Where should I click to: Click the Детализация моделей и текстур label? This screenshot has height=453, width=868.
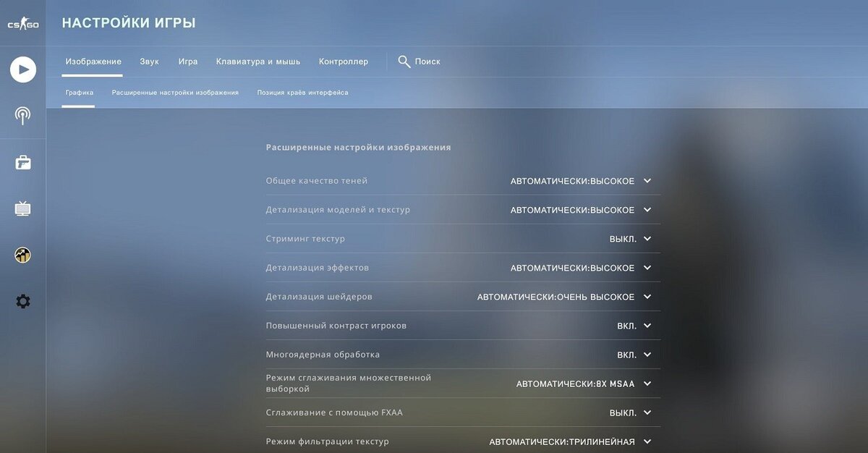(338, 210)
